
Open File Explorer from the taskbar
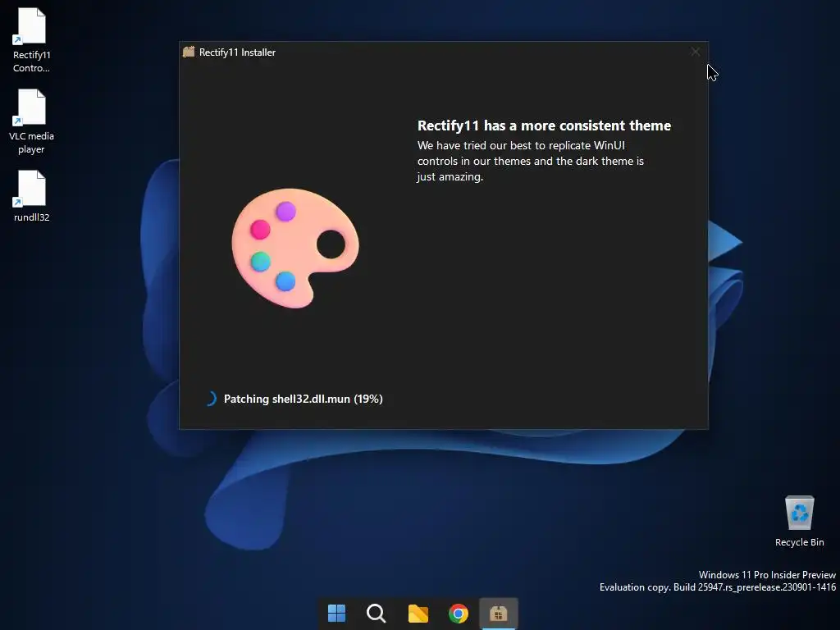(x=418, y=613)
